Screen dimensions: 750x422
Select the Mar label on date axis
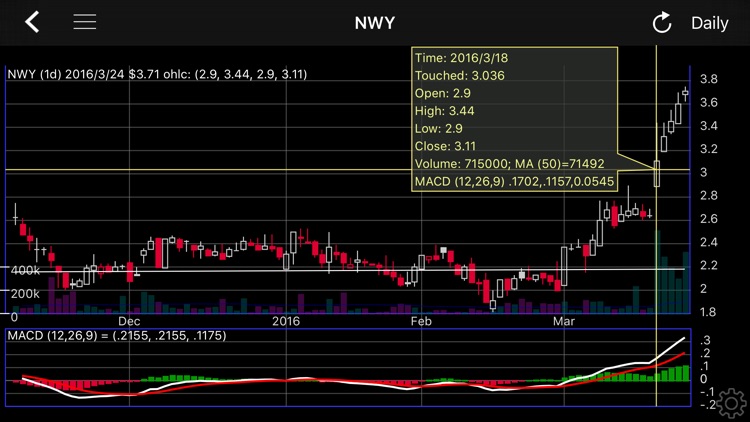[x=565, y=321]
